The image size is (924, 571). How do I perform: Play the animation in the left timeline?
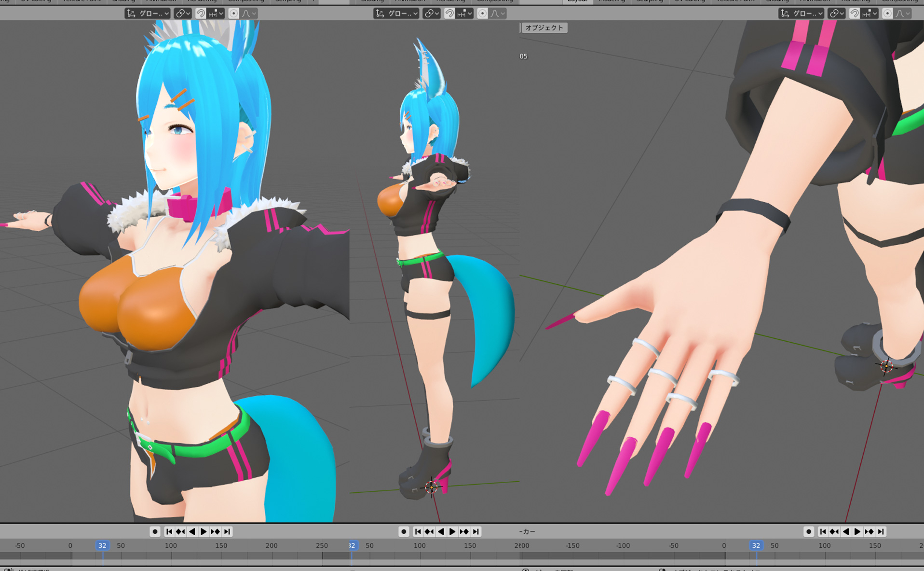(204, 531)
